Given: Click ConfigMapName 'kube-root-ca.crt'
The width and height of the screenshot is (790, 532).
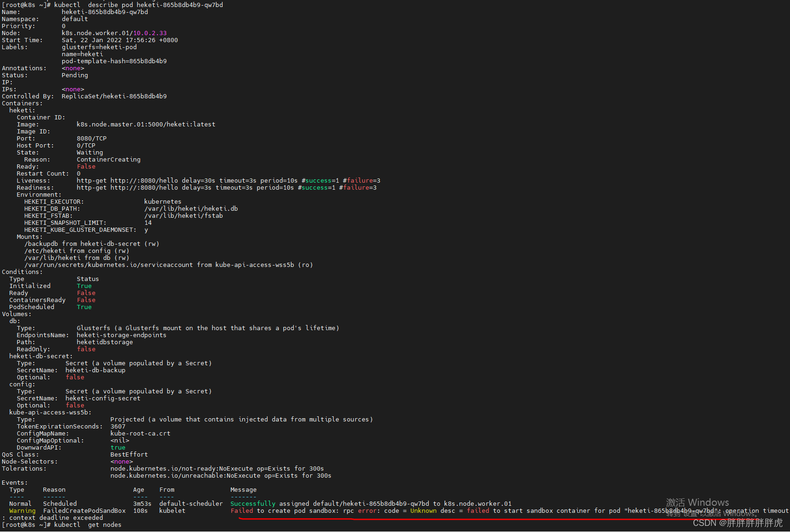Looking at the screenshot, I should [141, 434].
